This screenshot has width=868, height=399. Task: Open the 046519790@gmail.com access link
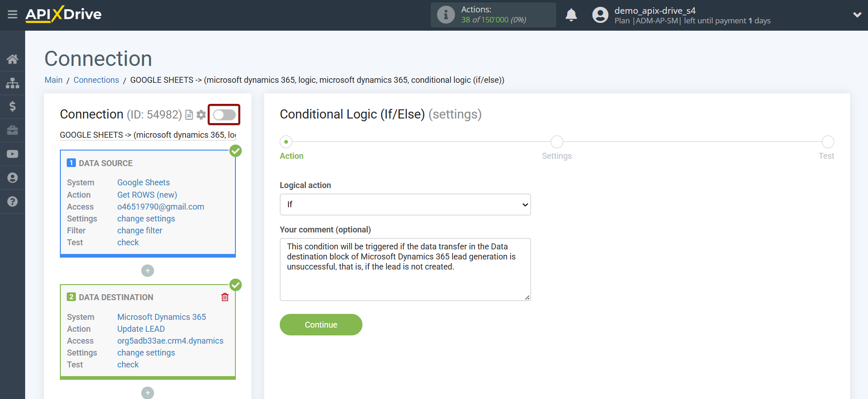point(161,207)
